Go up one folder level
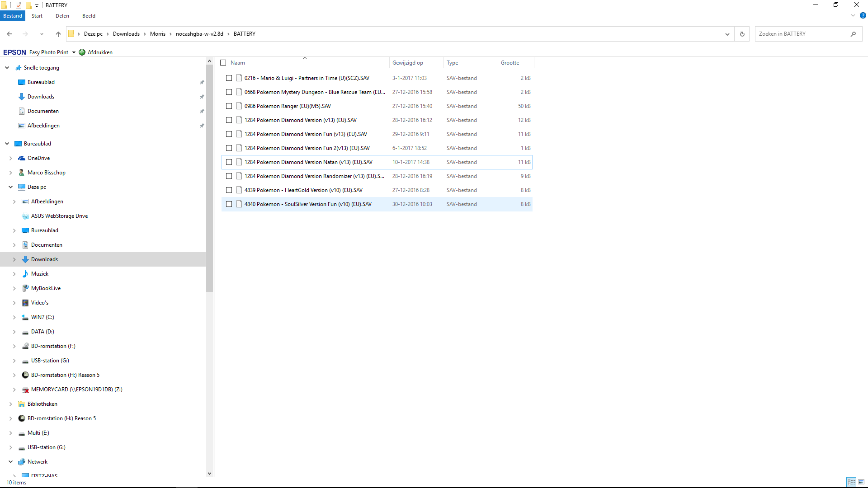868x488 pixels. pyautogui.click(x=58, y=34)
